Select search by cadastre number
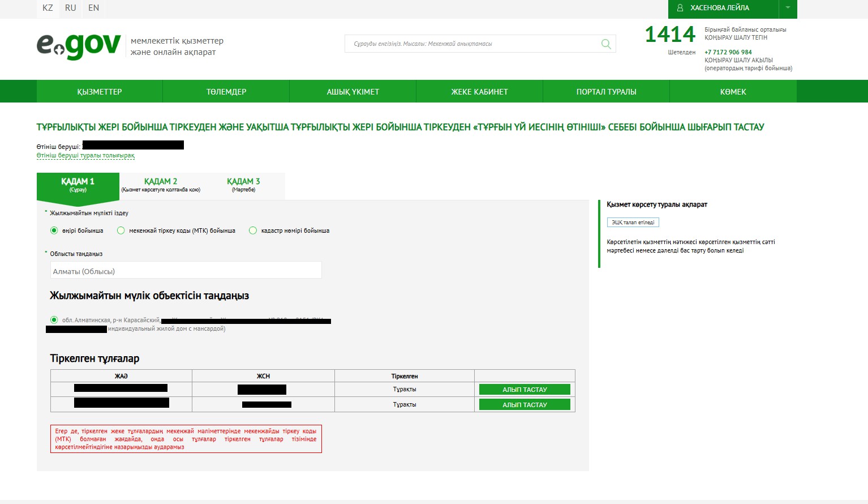Screen dimensions: 868x504 tap(253, 230)
